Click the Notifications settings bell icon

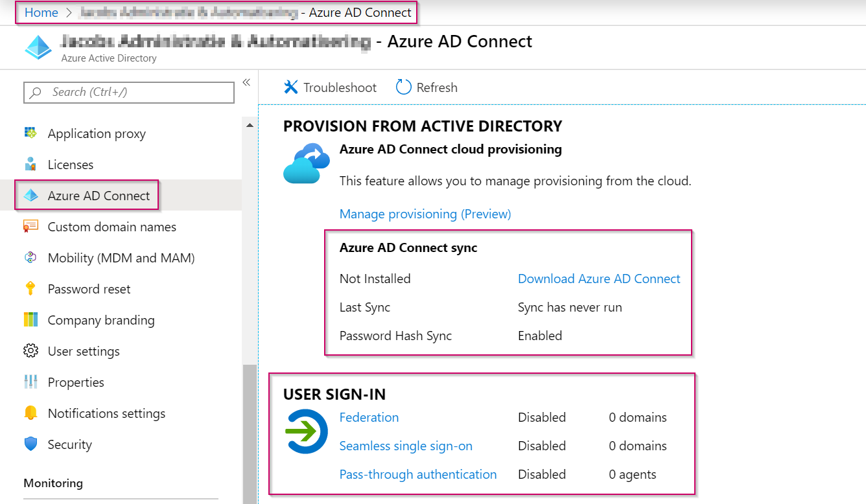pyautogui.click(x=30, y=413)
